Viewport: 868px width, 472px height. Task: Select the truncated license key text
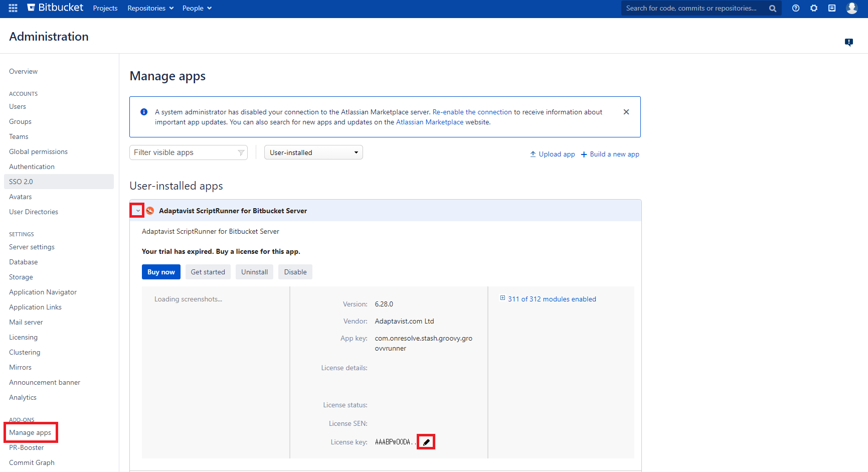(x=396, y=442)
